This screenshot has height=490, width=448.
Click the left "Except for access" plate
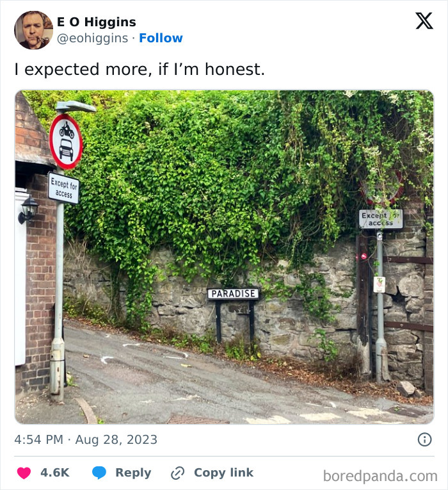coord(63,188)
